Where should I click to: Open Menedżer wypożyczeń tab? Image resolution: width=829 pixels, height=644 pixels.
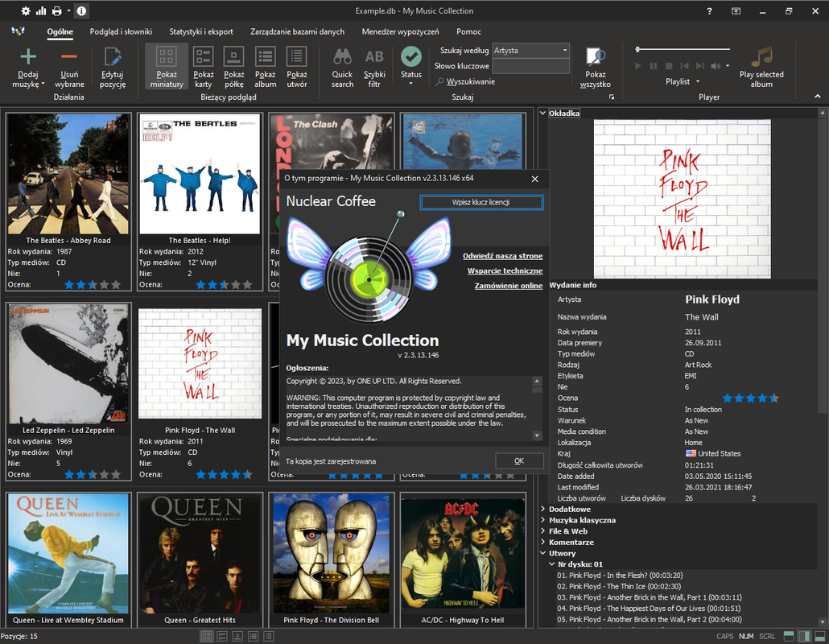[400, 31]
